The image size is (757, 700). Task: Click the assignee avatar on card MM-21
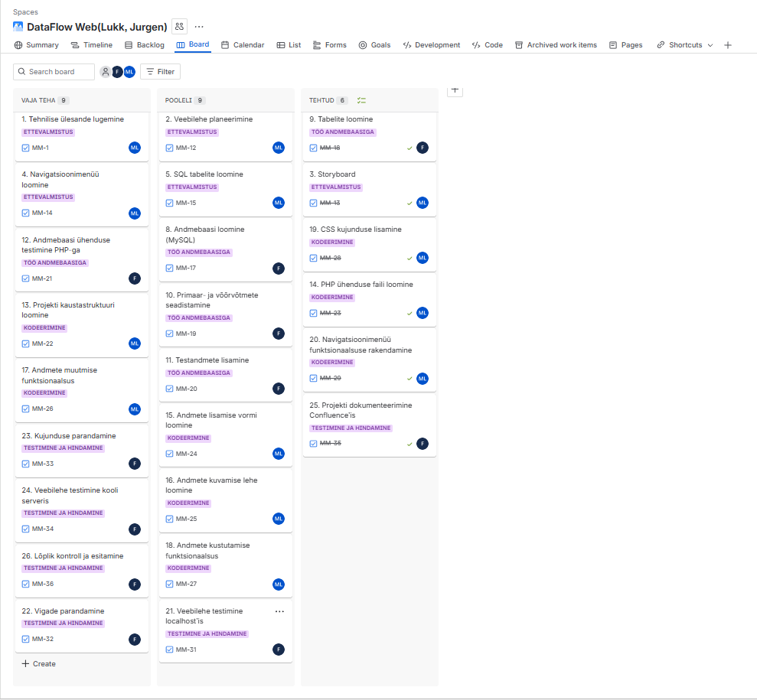135,278
